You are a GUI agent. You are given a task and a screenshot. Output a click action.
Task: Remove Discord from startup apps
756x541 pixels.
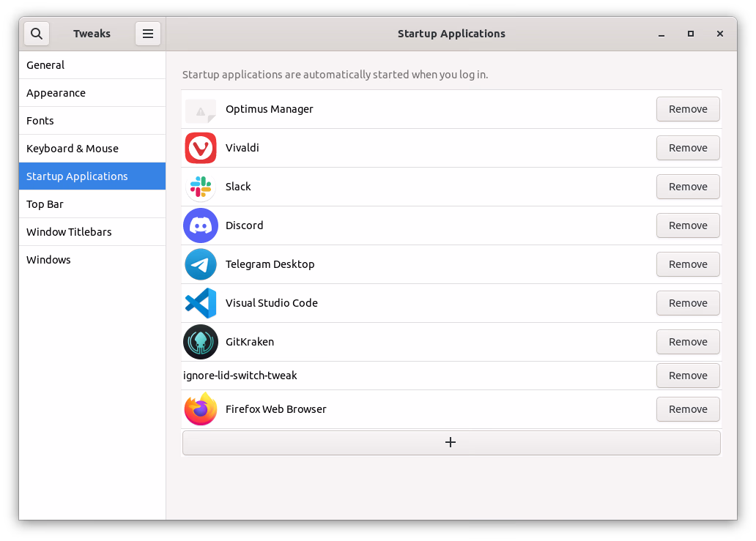click(x=688, y=225)
